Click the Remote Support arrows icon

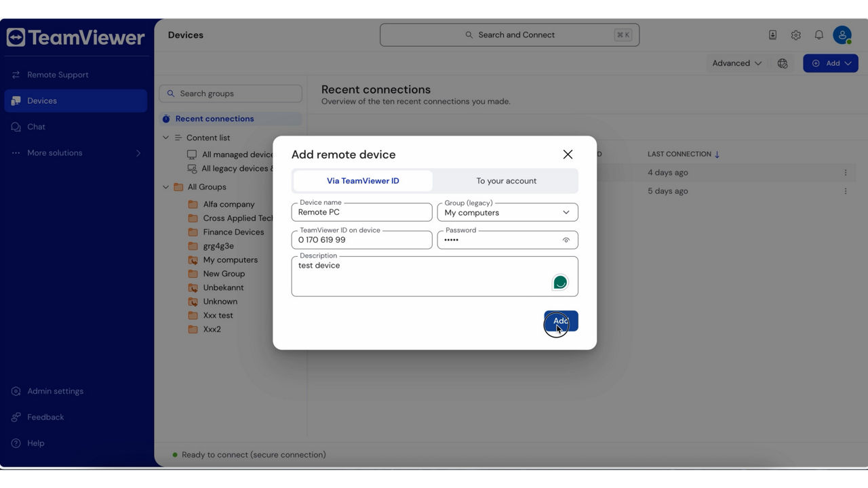(x=16, y=75)
